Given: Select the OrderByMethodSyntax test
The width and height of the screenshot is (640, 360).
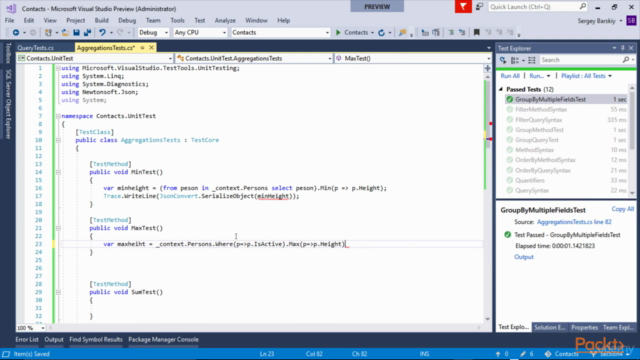Looking at the screenshot, I should click(x=566, y=160).
